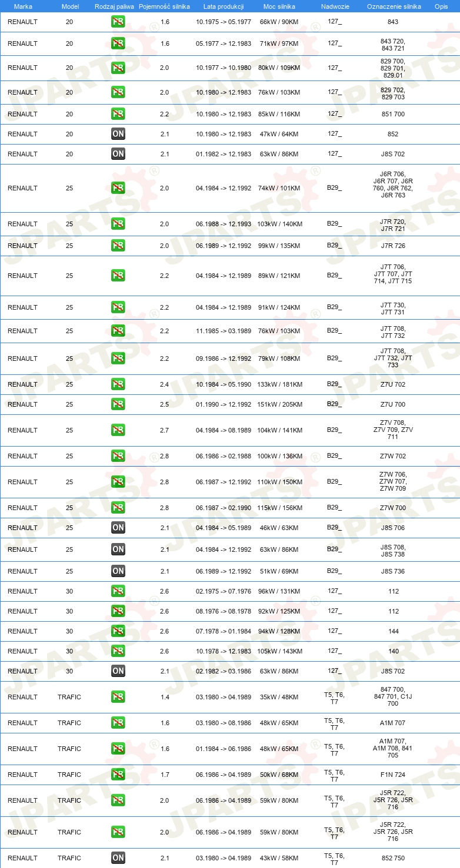This screenshot has width=460, height=868.
Task: Click petrol icon in 96kW / 131KM row
Action: (118, 592)
